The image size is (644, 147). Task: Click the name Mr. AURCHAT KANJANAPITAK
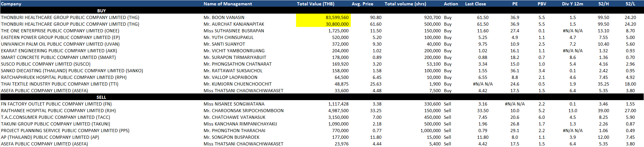pos(234,24)
